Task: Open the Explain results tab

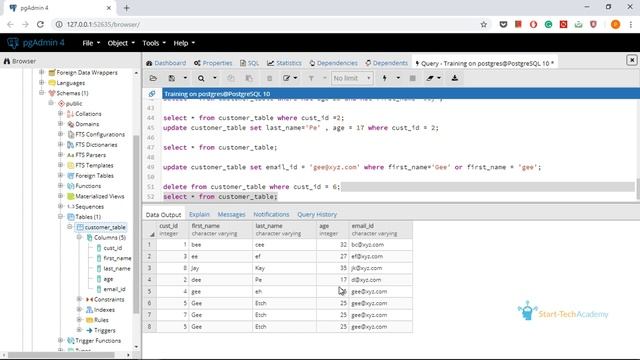Action: tap(199, 214)
